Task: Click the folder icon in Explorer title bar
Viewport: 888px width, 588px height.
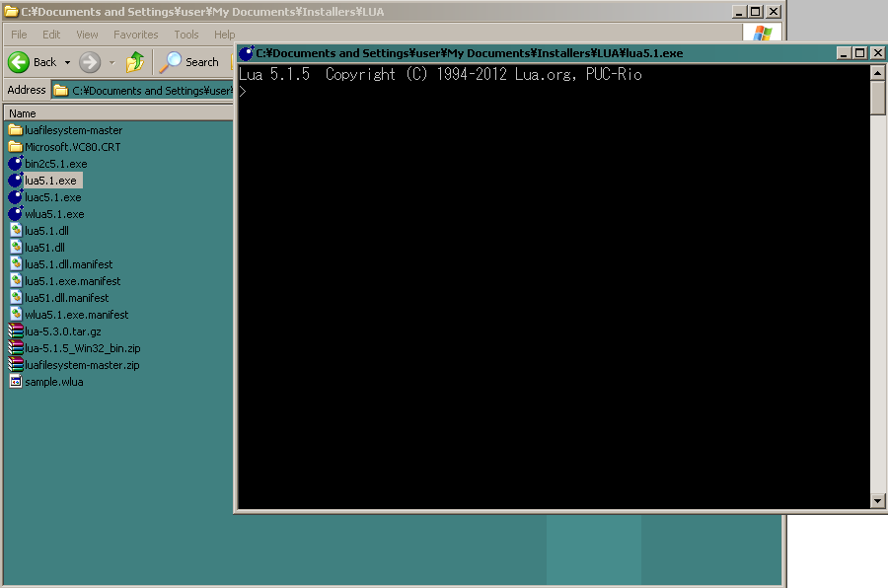Action: coord(11,11)
